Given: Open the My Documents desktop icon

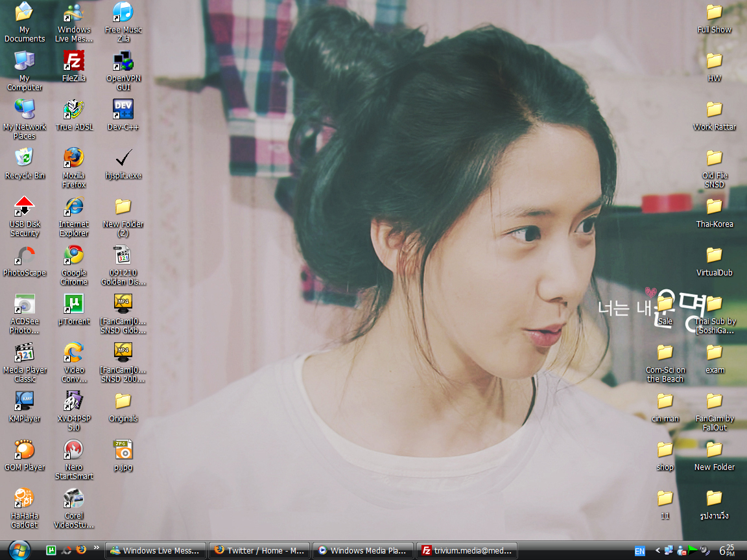Looking at the screenshot, I should click(24, 22).
